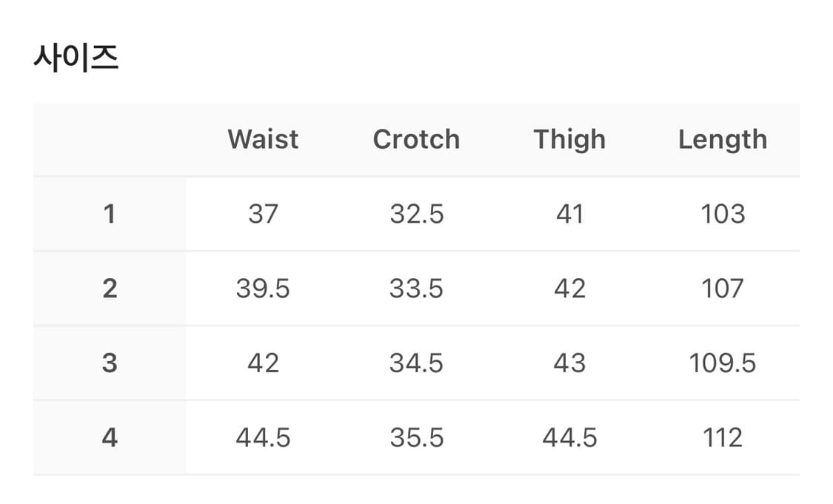Click length value 112
Screen dimensions: 833x504
tap(723, 438)
